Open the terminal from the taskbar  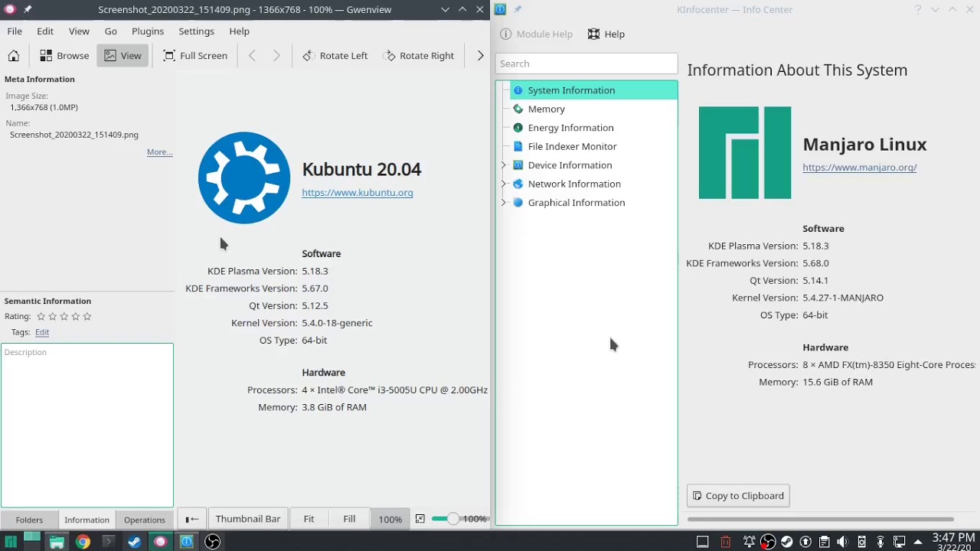point(108,542)
